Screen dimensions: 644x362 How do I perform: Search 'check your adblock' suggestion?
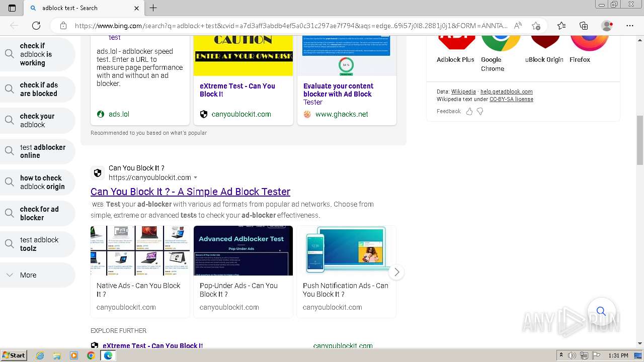(x=38, y=120)
